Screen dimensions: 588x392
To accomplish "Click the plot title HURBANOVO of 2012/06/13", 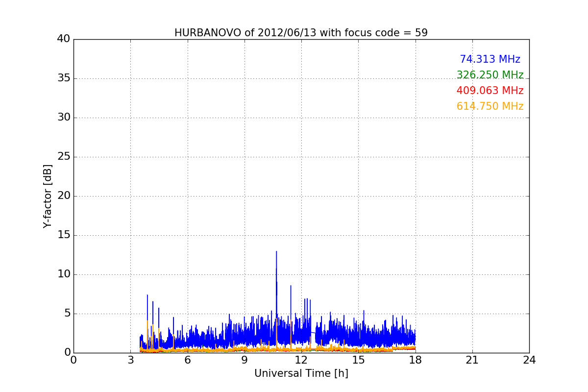I will click(x=301, y=33).
